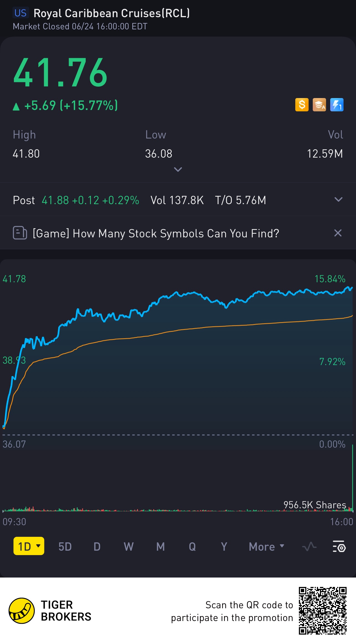
Task: Tap the orange stacked coins badge icon
Action: tap(319, 105)
